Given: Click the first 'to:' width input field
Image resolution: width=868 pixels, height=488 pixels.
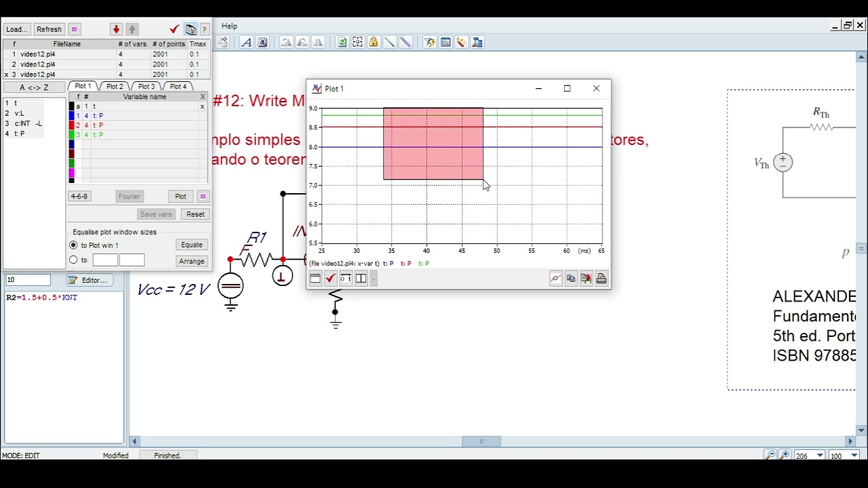Looking at the screenshot, I should 105,260.
